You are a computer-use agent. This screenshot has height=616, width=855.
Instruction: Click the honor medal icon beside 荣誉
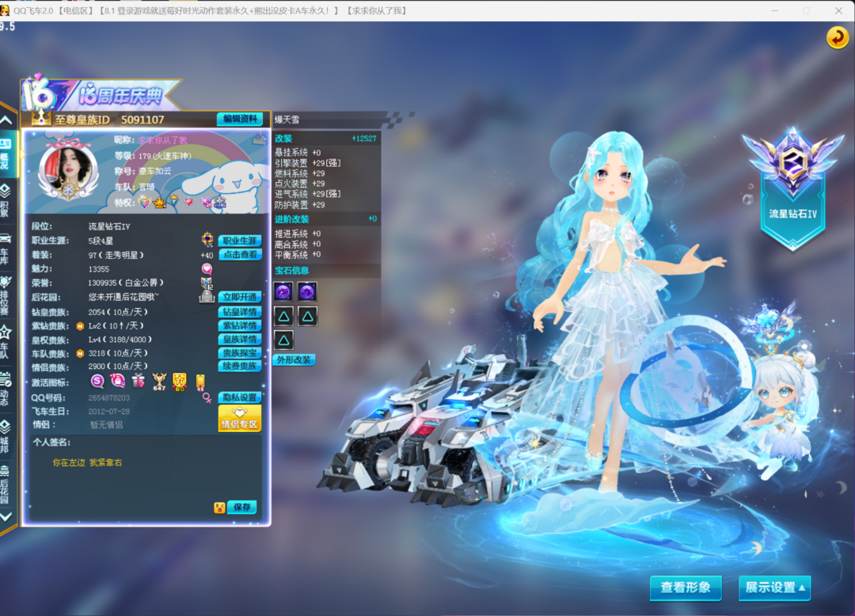pos(207,283)
